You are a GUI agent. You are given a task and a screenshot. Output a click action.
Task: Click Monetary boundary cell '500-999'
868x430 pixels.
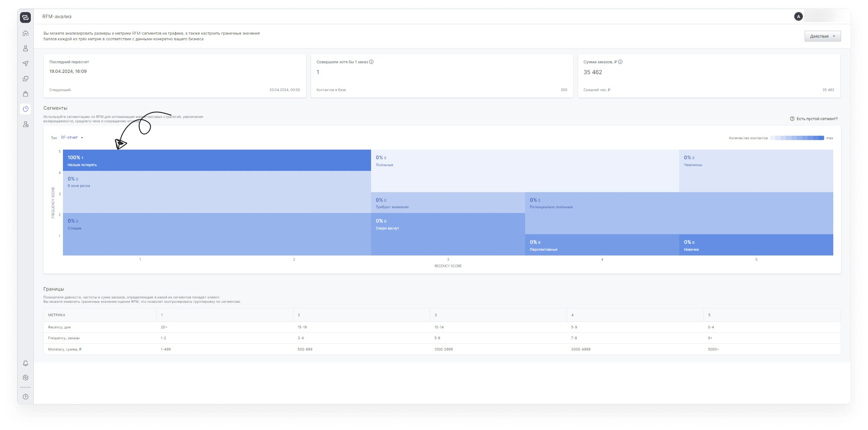[x=305, y=349]
